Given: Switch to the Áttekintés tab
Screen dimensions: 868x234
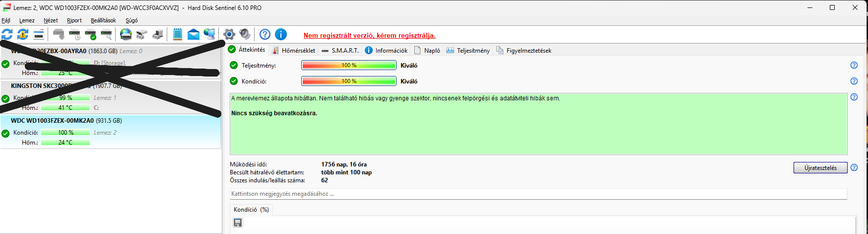Looking at the screenshot, I should pos(247,50).
